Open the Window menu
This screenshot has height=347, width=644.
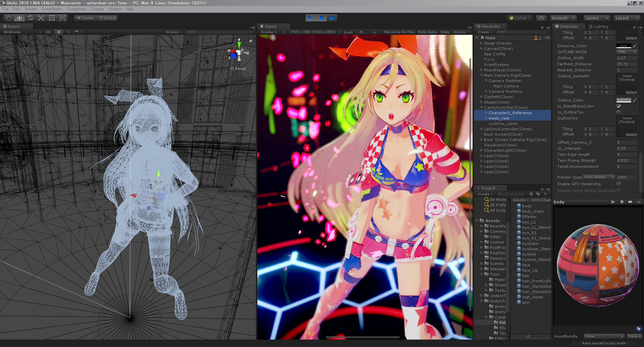tap(115, 9)
